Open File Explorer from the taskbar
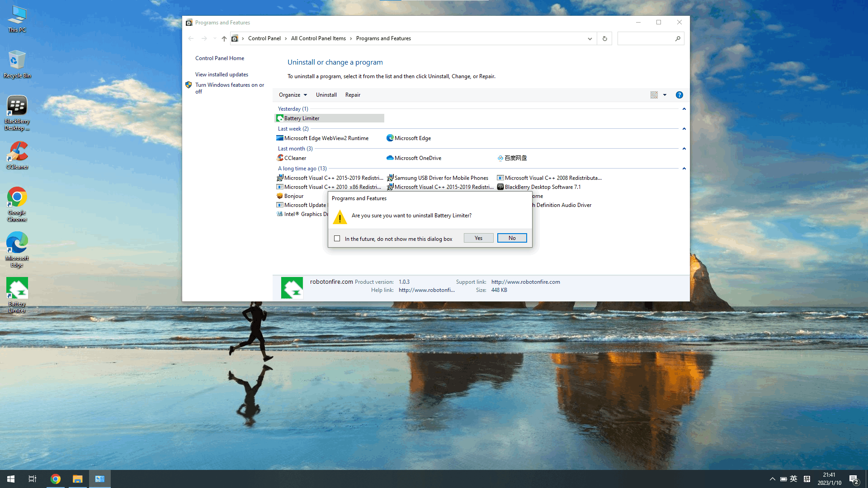This screenshot has width=868, height=488. pyautogui.click(x=78, y=479)
